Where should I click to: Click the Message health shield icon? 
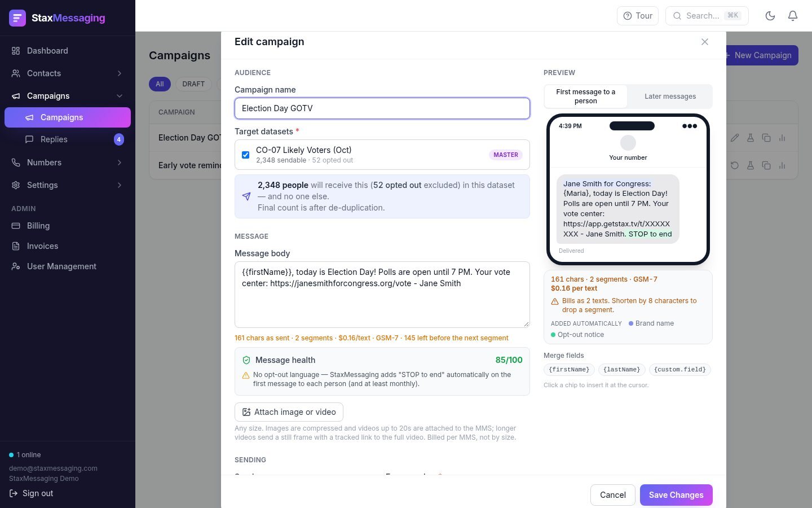[246, 360]
